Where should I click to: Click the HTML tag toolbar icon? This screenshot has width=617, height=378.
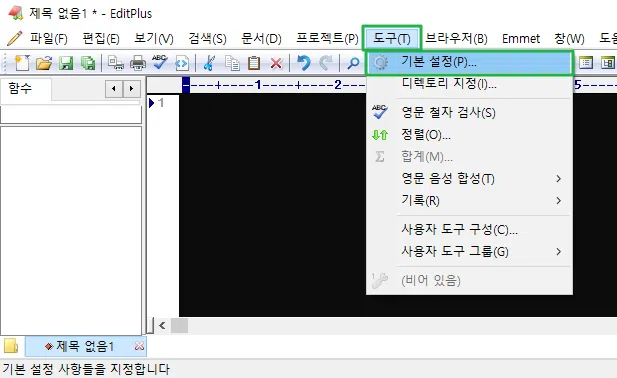(182, 63)
